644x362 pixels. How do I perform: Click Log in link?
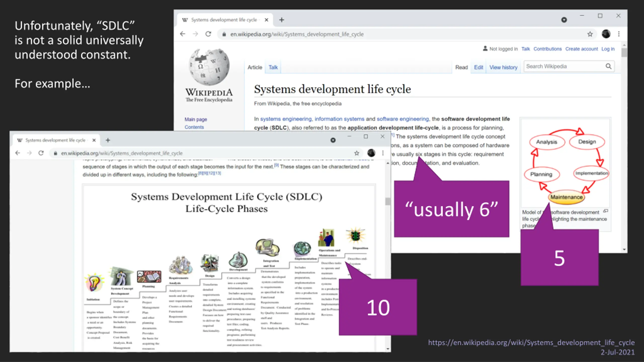[608, 49]
